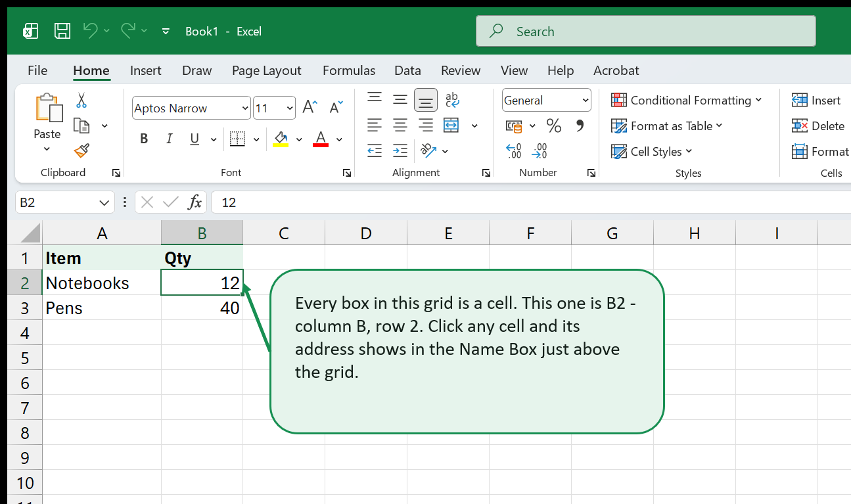Viewport: 851px width, 504px height.
Task: Click Accounting Number Format icon
Action: 514,126
